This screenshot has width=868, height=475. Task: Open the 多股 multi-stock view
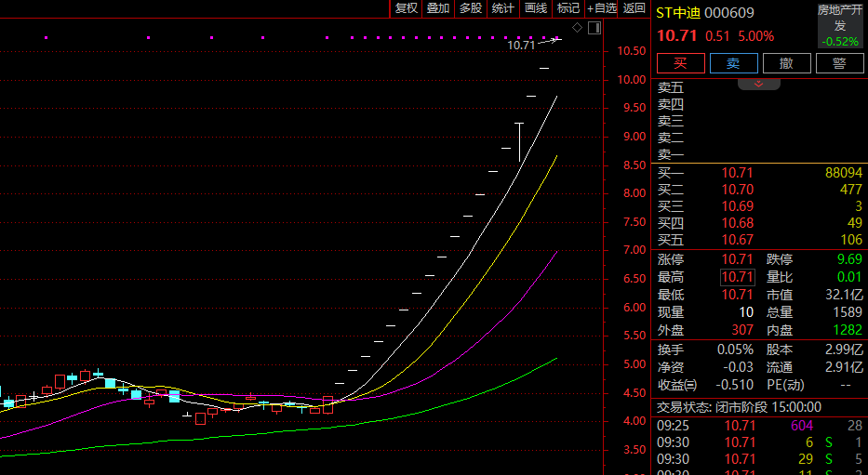point(470,8)
